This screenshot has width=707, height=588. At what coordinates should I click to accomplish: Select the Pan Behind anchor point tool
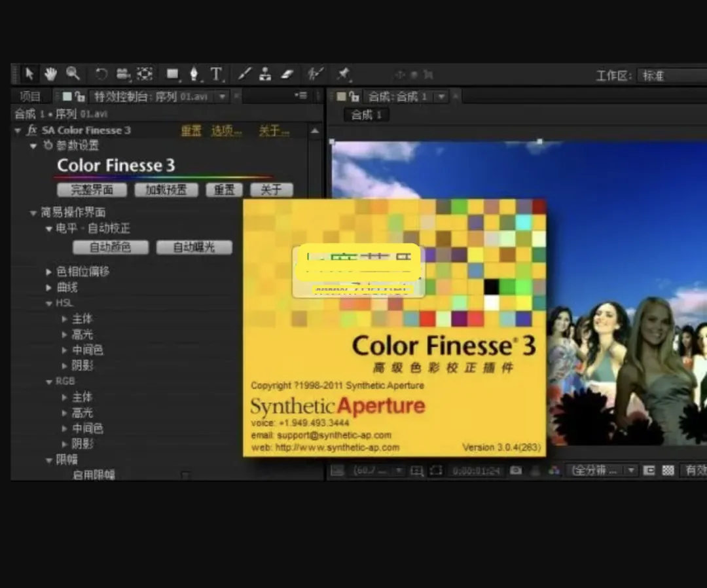[x=145, y=74]
